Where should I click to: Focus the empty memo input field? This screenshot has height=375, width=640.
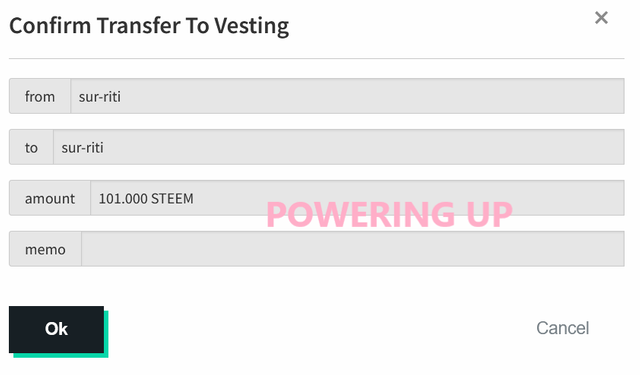coord(353,249)
